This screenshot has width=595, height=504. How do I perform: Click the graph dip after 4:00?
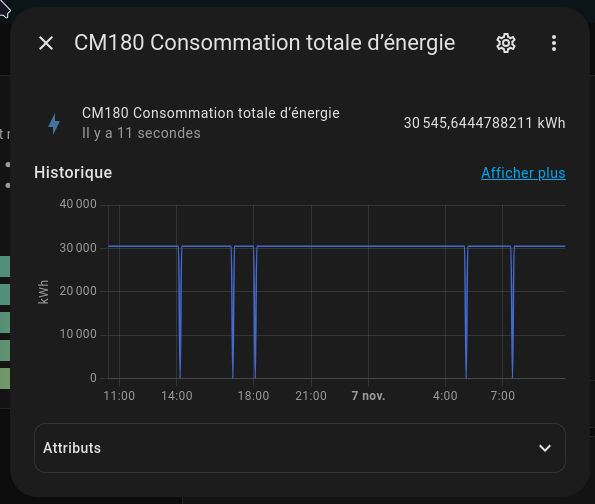tap(466, 312)
